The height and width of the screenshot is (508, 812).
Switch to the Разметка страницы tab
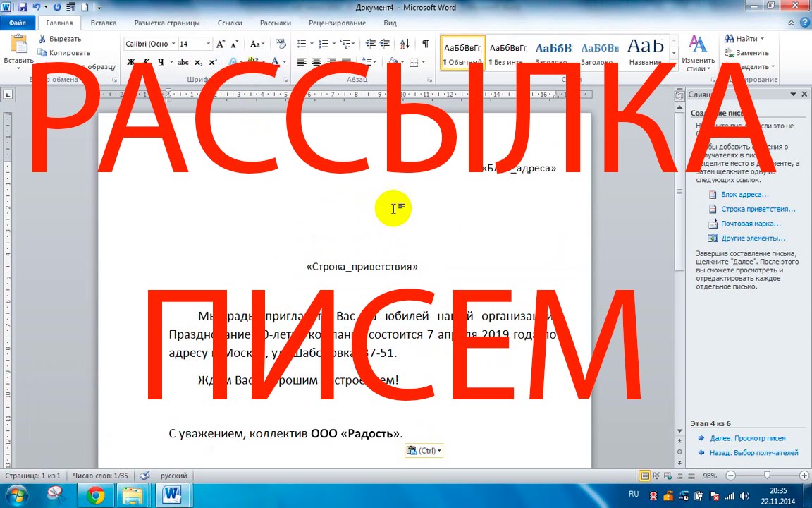167,23
